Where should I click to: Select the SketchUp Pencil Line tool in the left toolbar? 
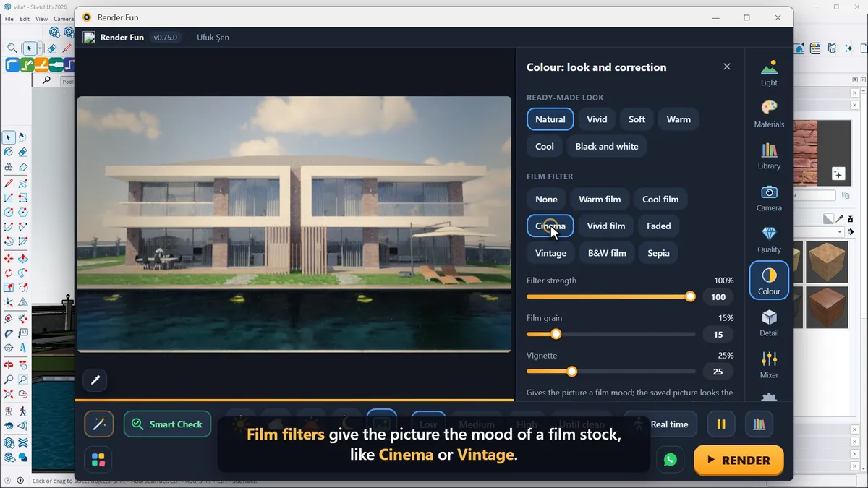click(x=8, y=184)
